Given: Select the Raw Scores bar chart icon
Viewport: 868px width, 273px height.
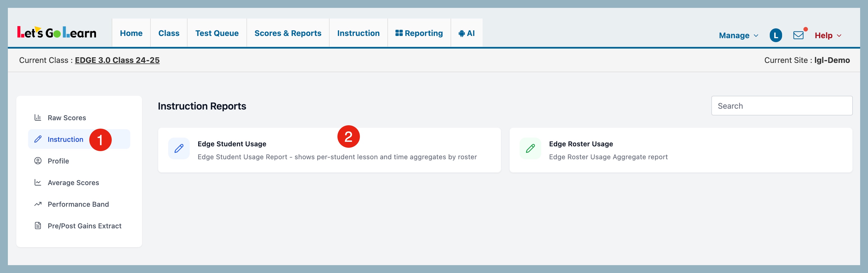Looking at the screenshot, I should [38, 118].
